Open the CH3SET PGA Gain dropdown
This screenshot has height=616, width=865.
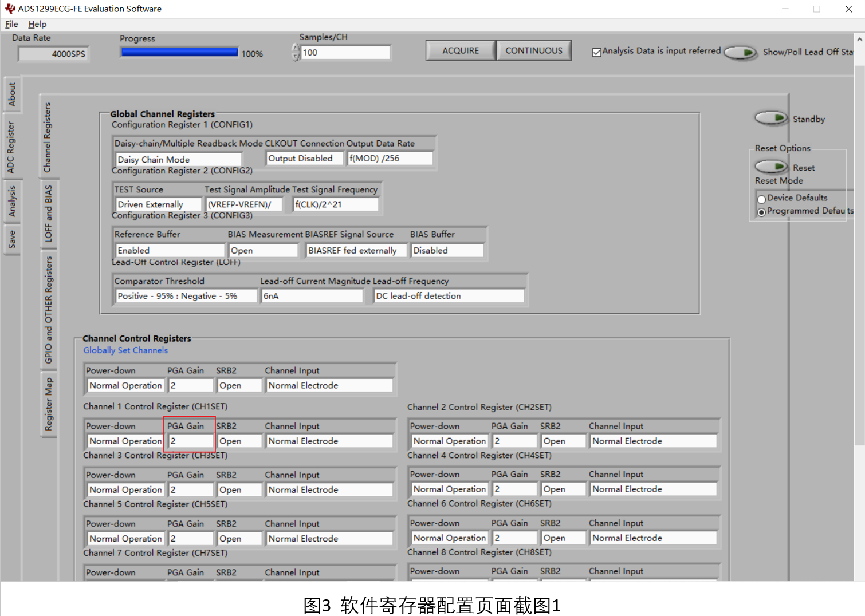191,489
